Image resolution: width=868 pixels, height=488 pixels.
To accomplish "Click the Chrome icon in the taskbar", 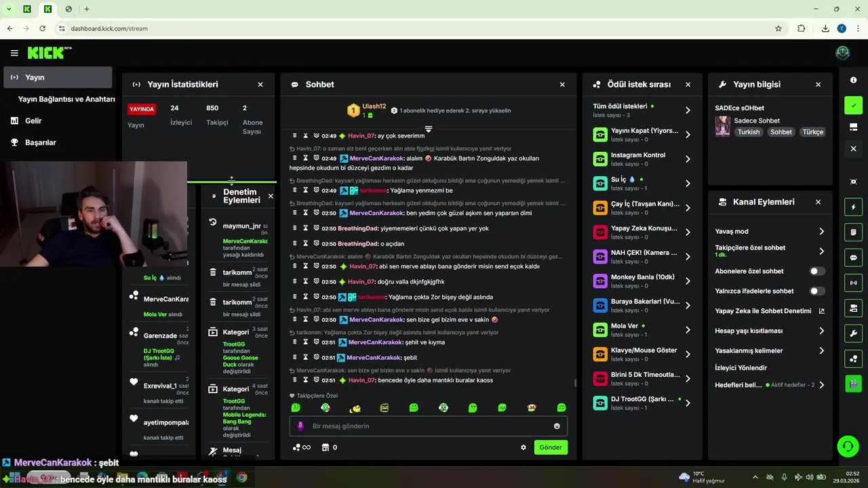I will tap(242, 477).
